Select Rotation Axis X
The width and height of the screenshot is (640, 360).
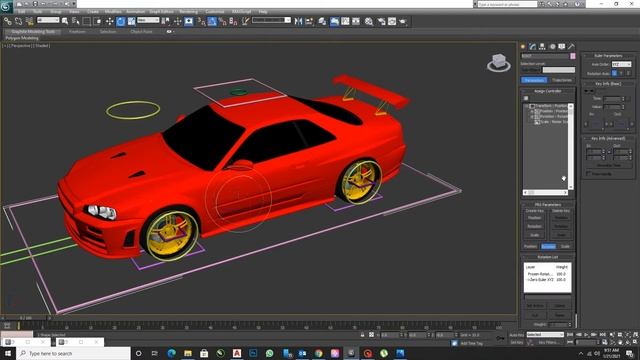614,73
